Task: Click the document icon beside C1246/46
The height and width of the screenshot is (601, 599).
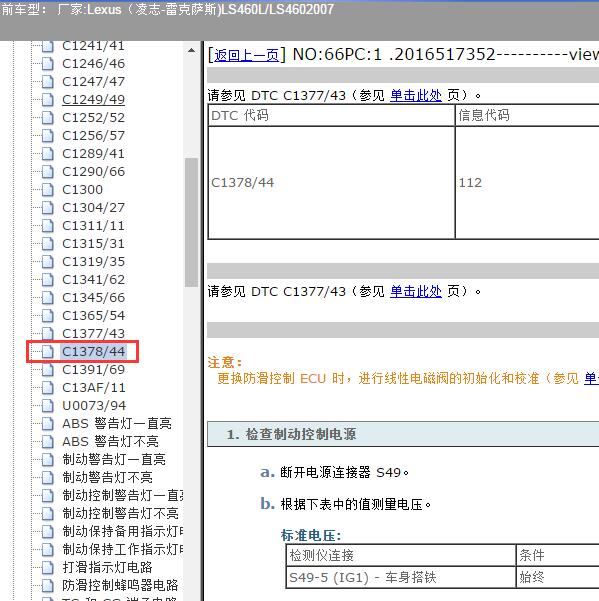Action: [x=48, y=64]
